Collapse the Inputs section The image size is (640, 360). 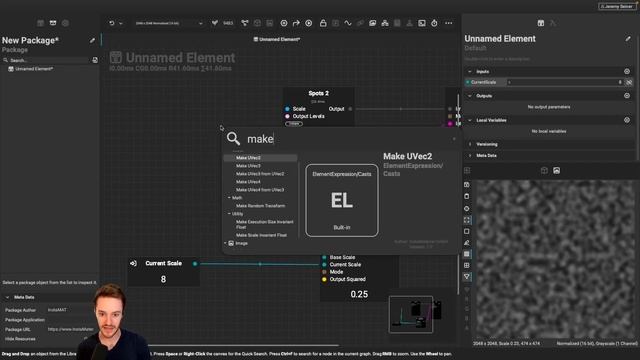tap(469, 71)
